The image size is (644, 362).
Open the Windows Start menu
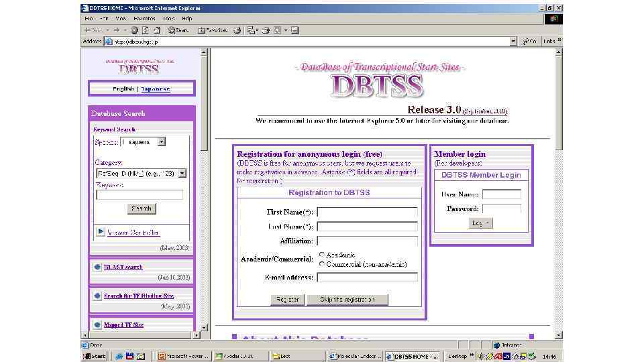click(x=95, y=356)
